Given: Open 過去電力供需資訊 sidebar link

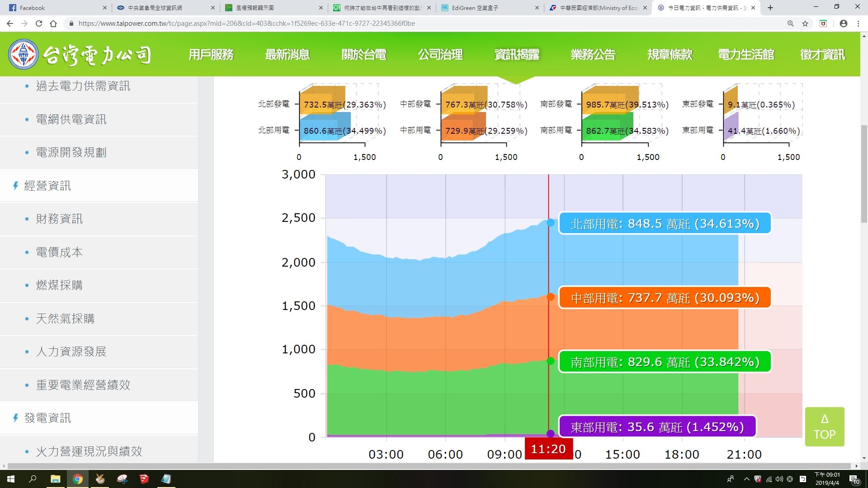Looking at the screenshot, I should [x=83, y=86].
